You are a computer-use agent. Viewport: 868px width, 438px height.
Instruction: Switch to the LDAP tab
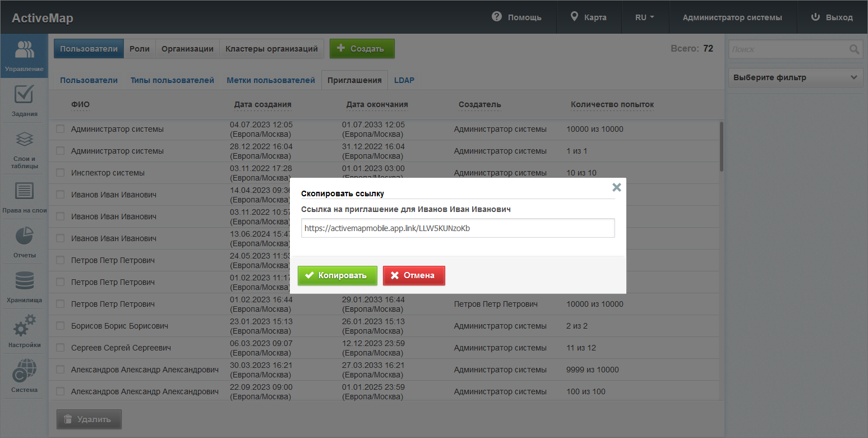pos(404,80)
